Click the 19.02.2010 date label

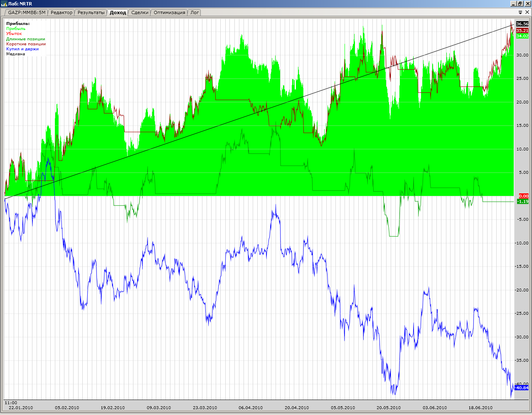[113, 408]
